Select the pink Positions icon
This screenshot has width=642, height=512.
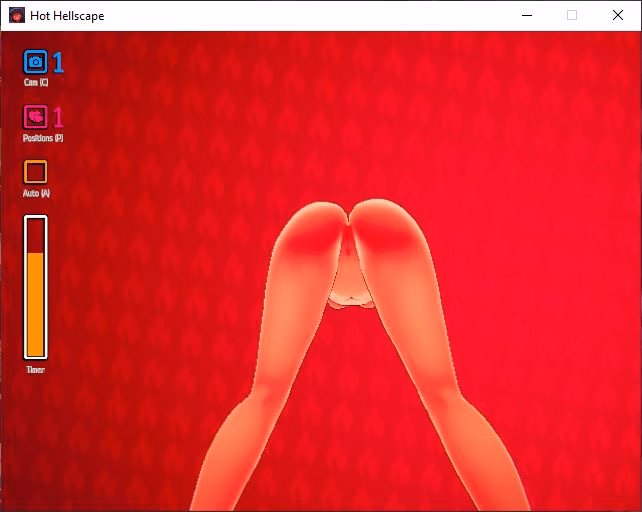(35, 117)
